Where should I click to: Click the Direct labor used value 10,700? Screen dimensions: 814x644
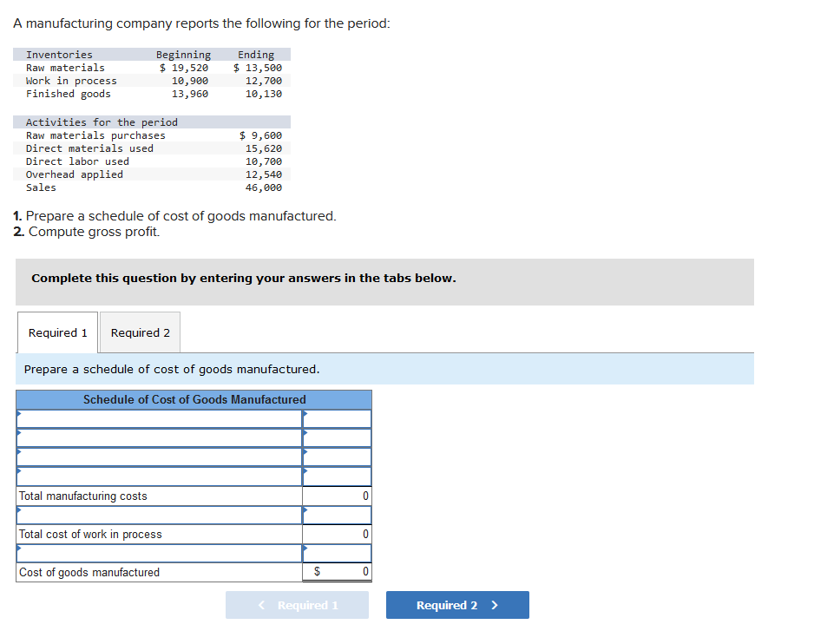click(264, 161)
